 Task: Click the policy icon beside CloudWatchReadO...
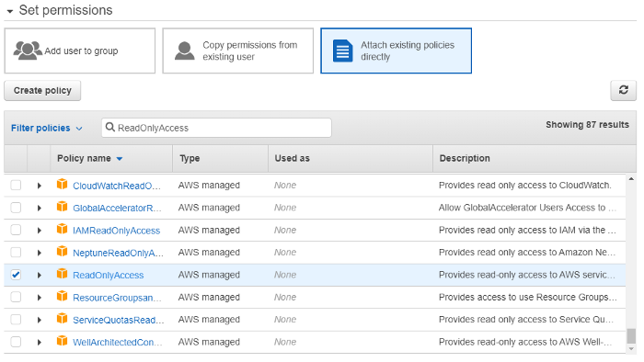[x=62, y=184]
